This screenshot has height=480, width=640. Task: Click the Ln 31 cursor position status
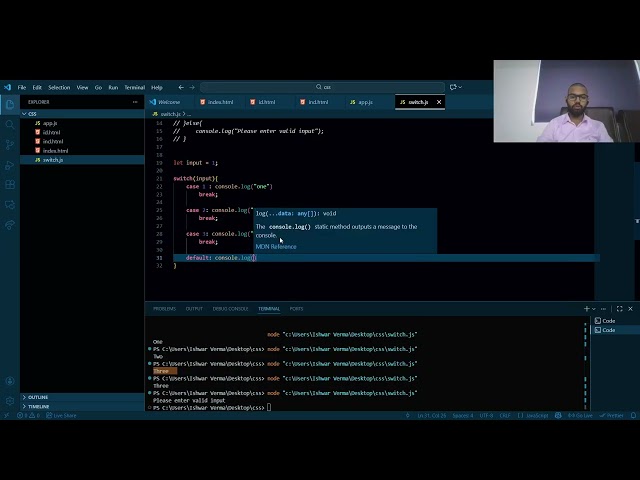(431, 416)
